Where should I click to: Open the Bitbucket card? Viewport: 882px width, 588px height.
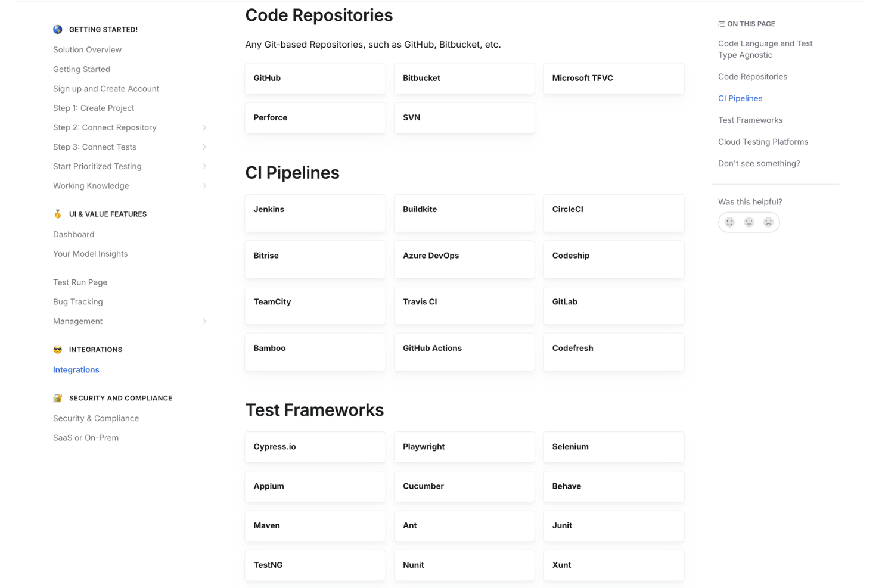click(x=464, y=79)
